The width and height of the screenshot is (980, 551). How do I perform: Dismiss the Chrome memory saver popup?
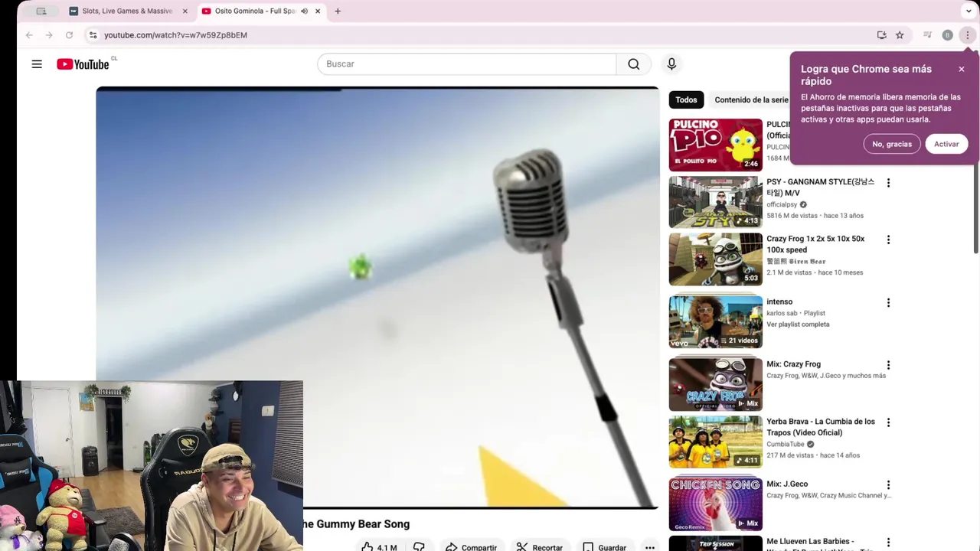[x=962, y=70]
